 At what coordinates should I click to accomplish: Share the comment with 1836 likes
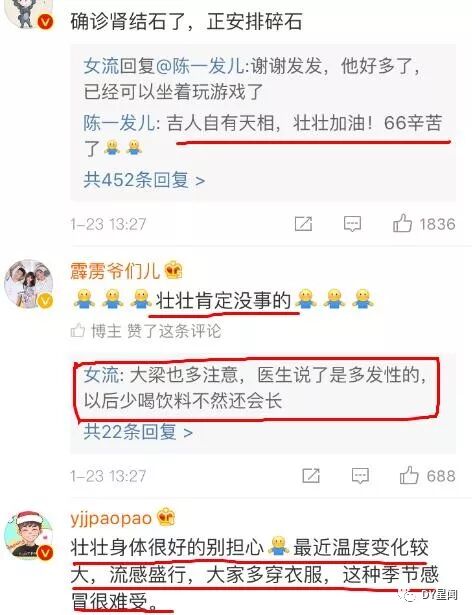303,224
